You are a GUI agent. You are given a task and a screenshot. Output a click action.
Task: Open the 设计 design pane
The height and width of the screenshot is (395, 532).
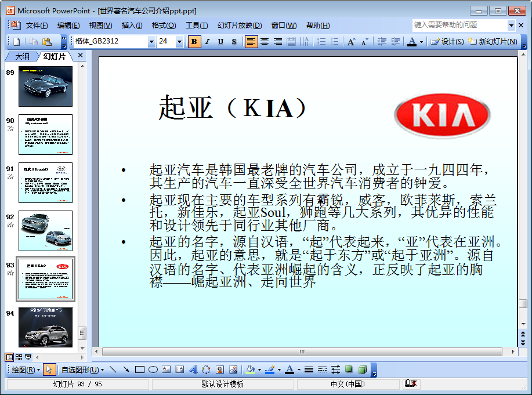click(x=447, y=41)
